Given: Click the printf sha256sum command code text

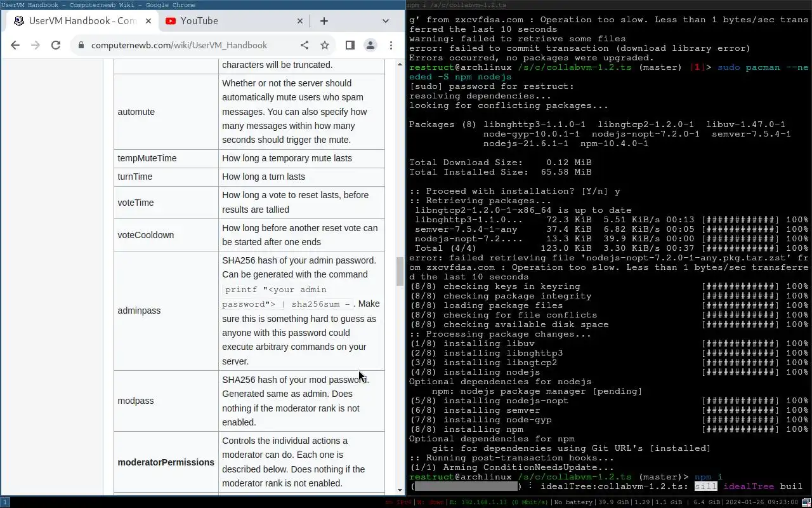Looking at the screenshot, I should 289,297.
